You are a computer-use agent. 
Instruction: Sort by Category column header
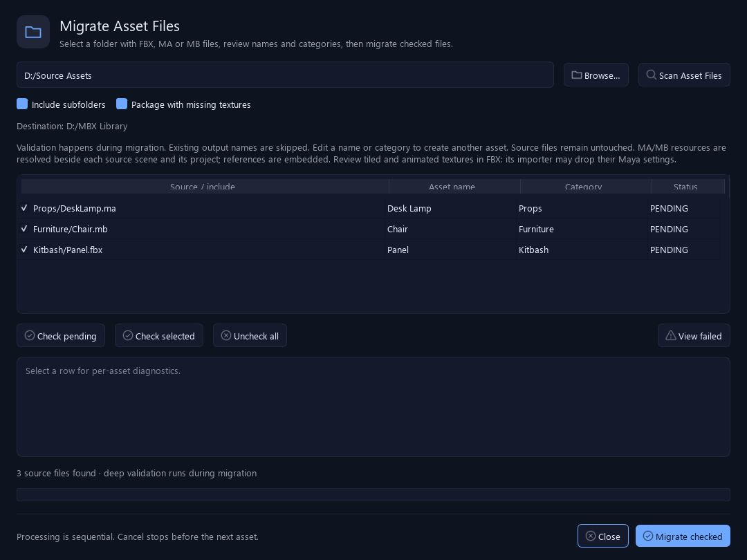click(586, 187)
